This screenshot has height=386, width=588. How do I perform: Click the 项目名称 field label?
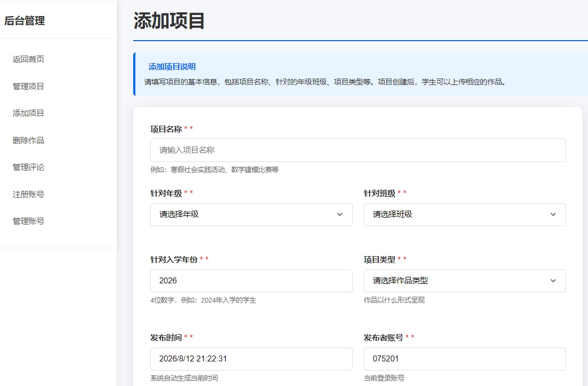pyautogui.click(x=166, y=129)
